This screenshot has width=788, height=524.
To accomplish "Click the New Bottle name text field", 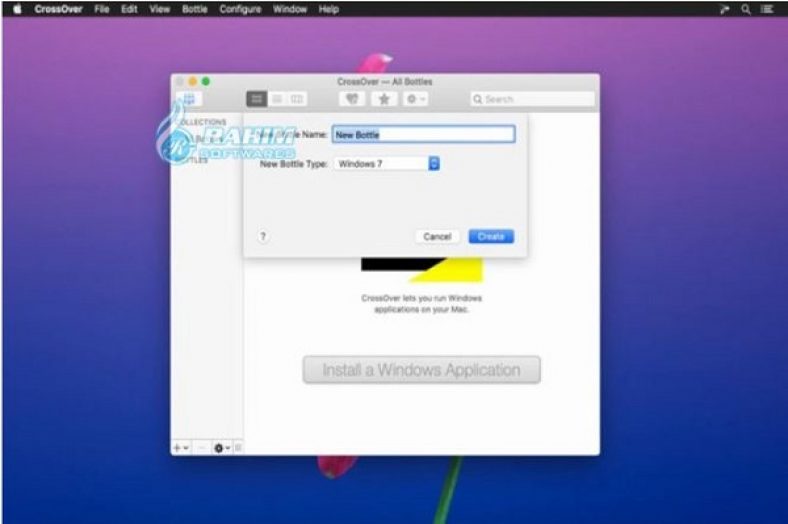I will 424,134.
